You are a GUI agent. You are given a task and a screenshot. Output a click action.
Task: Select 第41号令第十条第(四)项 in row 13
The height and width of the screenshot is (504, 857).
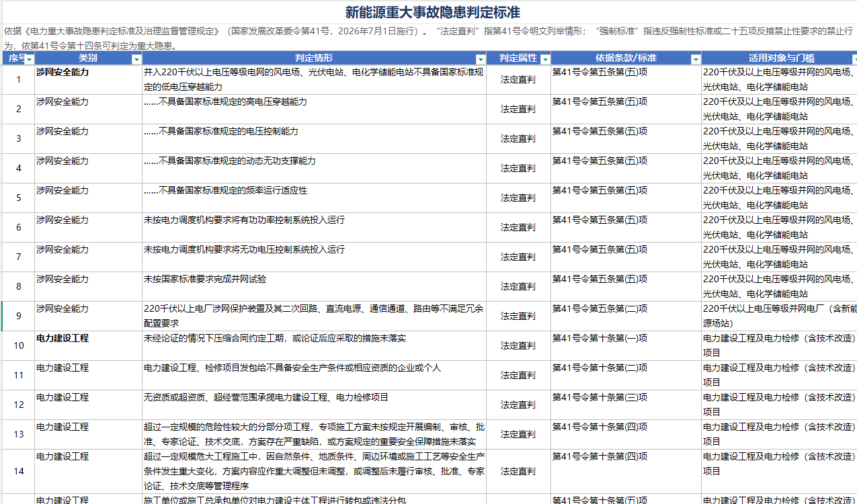pyautogui.click(x=626, y=435)
